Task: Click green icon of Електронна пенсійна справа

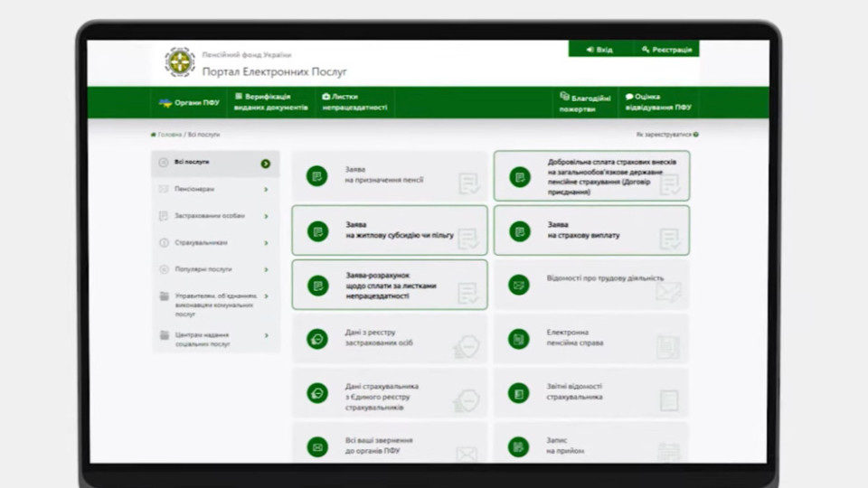Action: click(x=519, y=339)
